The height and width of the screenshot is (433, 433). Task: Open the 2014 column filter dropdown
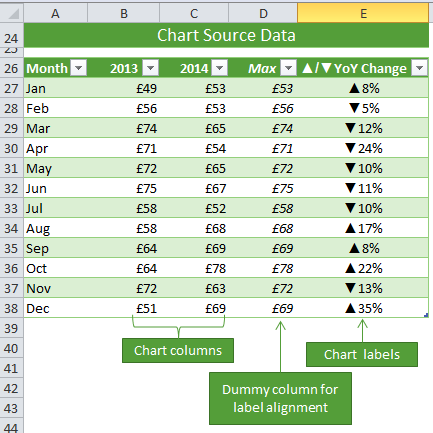pos(220,68)
